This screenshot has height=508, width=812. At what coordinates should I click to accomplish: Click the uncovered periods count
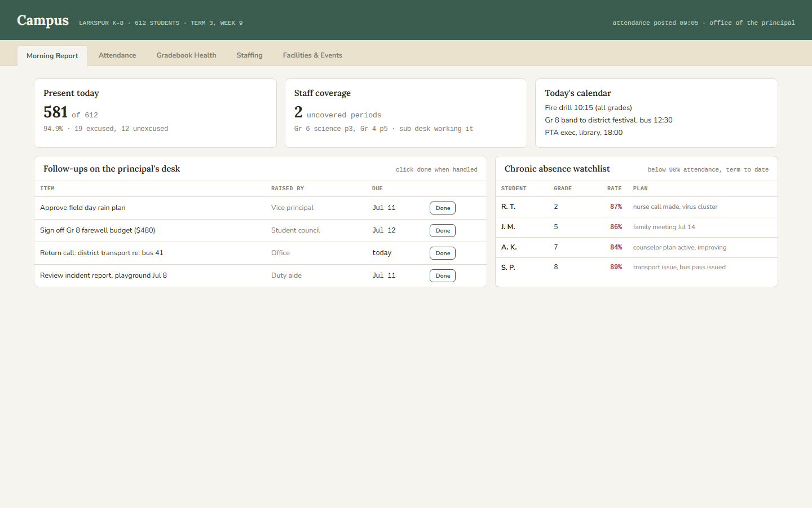pyautogui.click(x=298, y=112)
